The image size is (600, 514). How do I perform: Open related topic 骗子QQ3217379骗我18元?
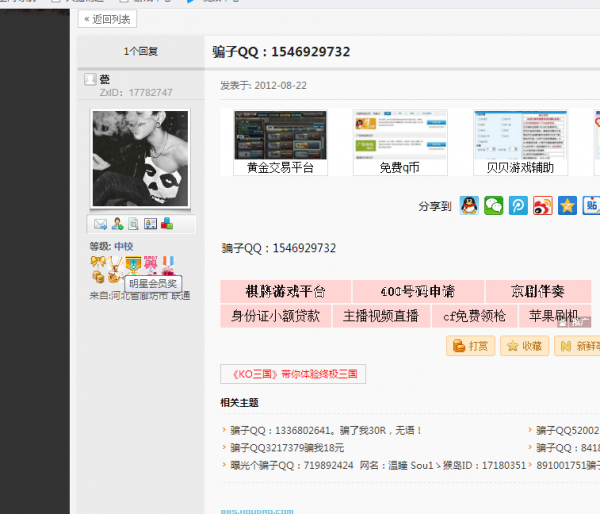tap(287, 448)
